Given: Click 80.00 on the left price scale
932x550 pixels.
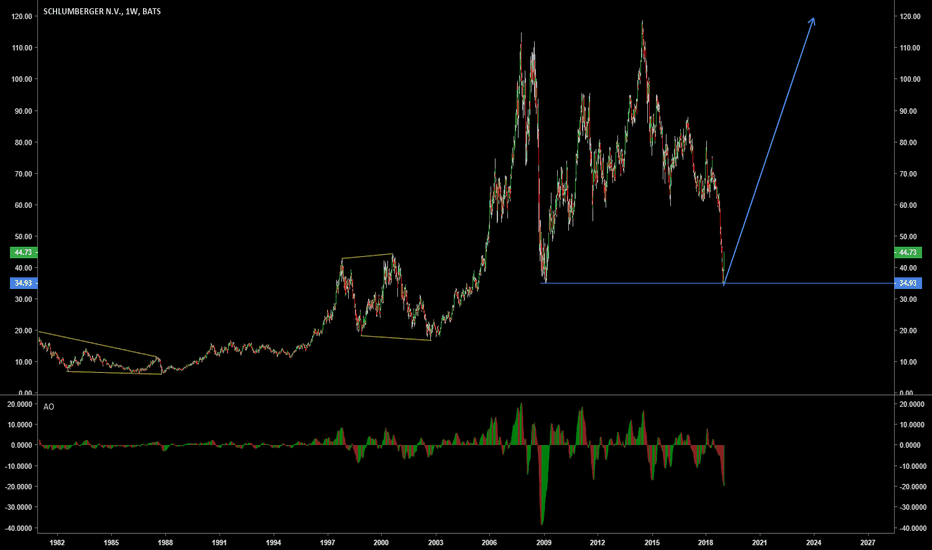Looking at the screenshot, I should pyautogui.click(x=23, y=143).
